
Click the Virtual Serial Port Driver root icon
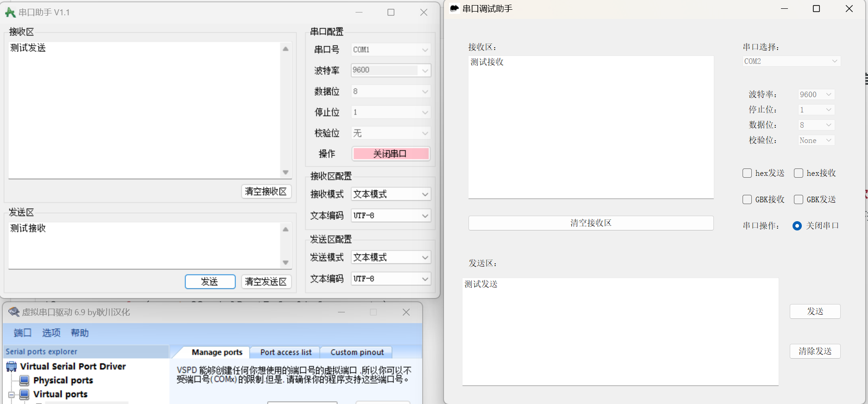pyautogui.click(x=12, y=367)
